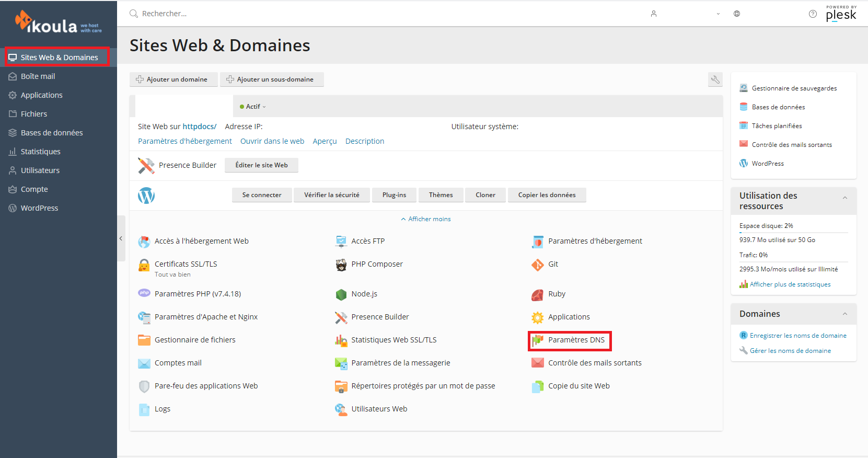
Task: Click the Ikoula logo
Action: 58,22
